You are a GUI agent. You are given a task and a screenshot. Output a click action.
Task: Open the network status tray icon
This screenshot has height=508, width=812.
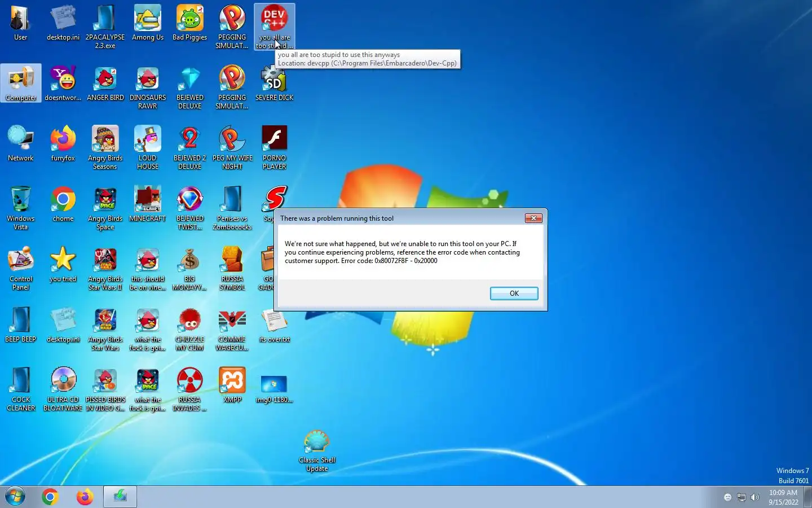point(742,497)
